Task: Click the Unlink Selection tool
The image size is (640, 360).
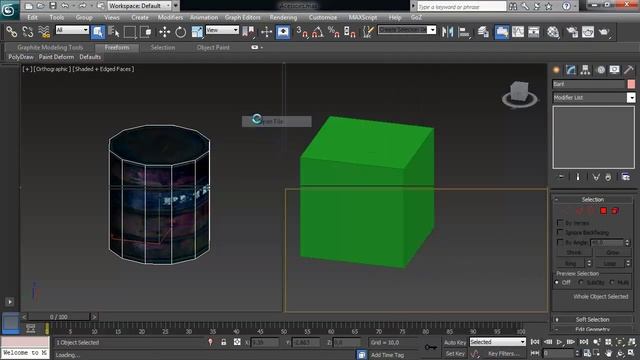Action: [x=28, y=31]
